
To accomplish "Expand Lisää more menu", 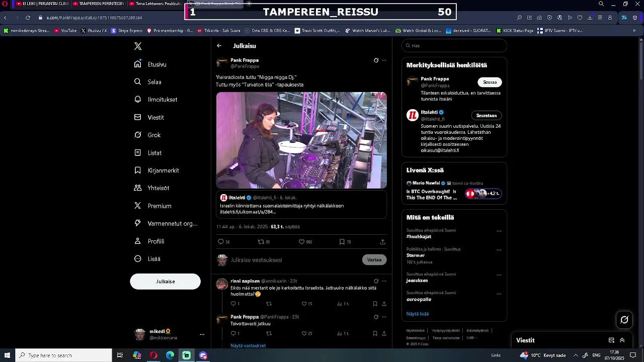I will 147,259.
